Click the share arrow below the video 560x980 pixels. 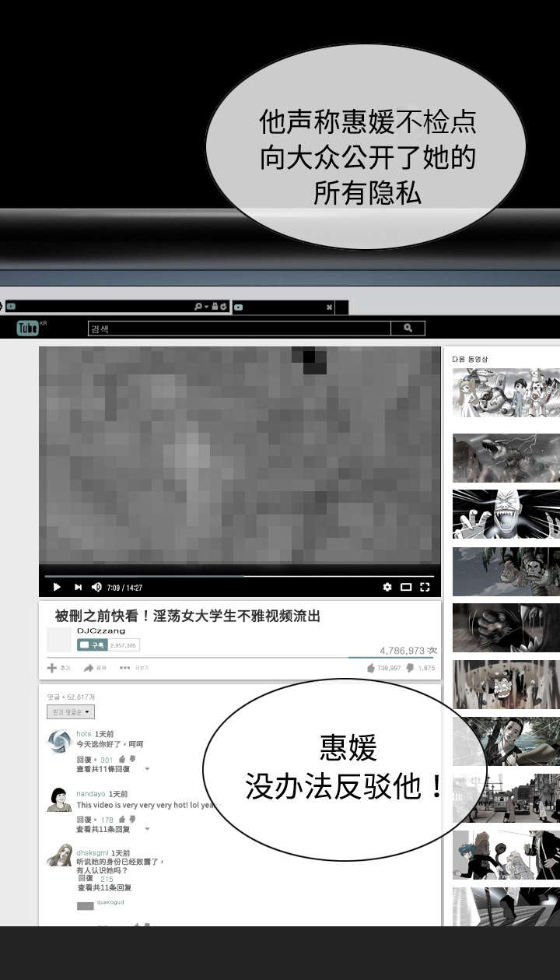89,668
